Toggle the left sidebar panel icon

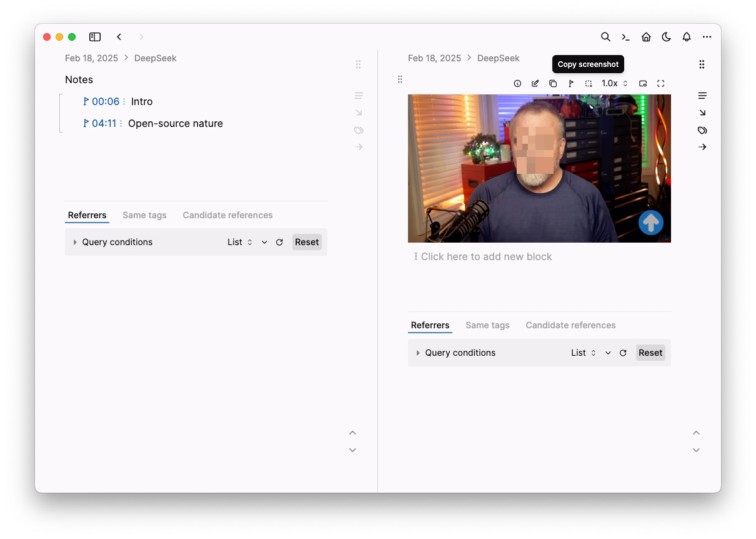coord(95,37)
